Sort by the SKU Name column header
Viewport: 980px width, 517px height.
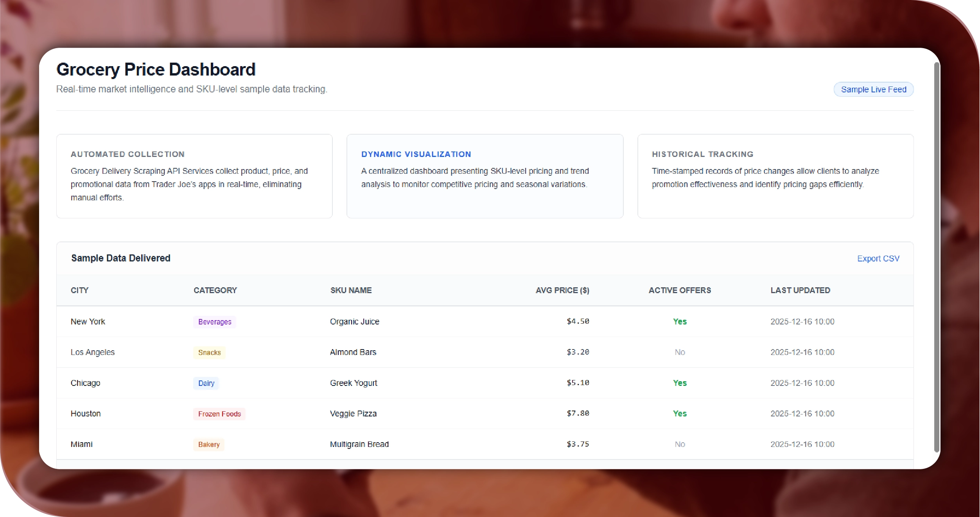point(351,290)
